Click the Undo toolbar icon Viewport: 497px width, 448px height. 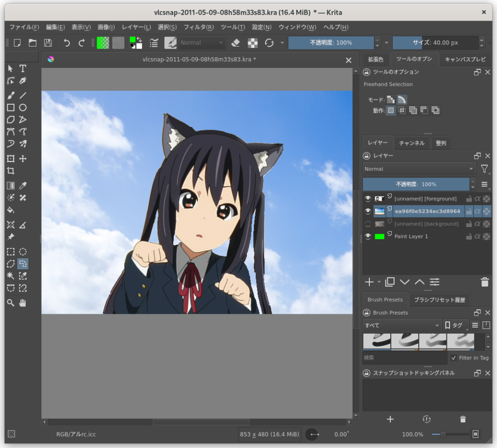click(x=66, y=43)
